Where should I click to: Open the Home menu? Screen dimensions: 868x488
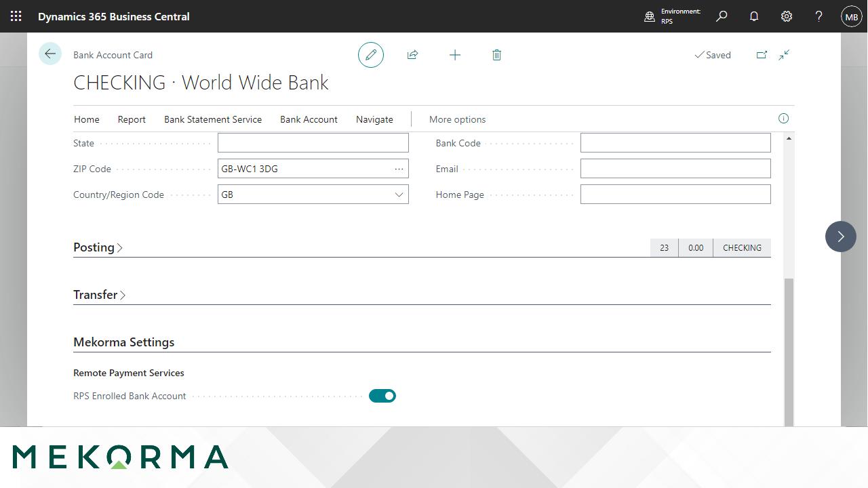(x=86, y=119)
